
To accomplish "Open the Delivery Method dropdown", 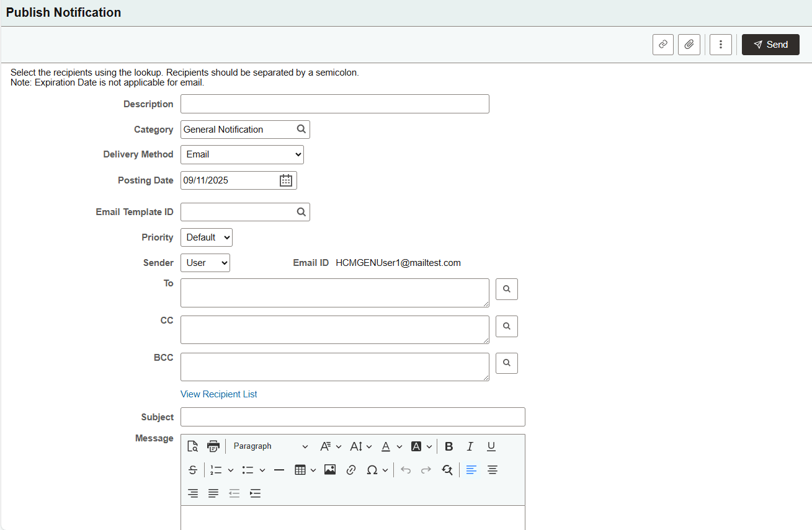I will (242, 154).
